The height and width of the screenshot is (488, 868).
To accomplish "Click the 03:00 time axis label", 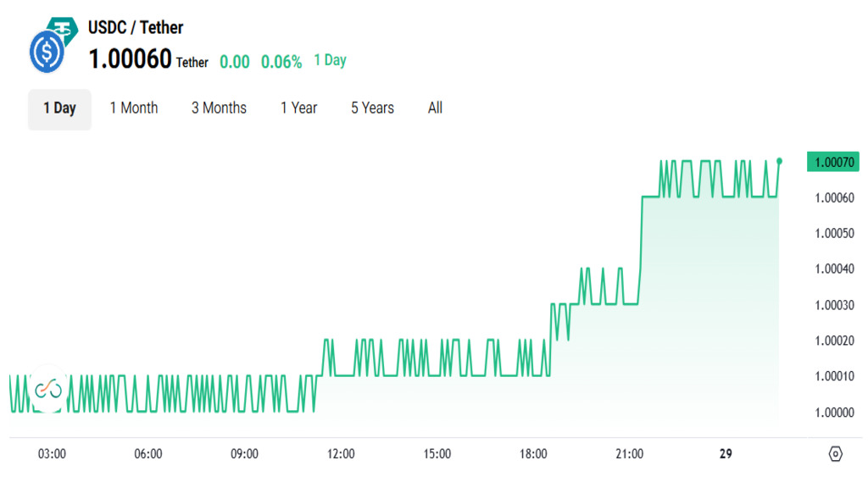I will point(52,454).
